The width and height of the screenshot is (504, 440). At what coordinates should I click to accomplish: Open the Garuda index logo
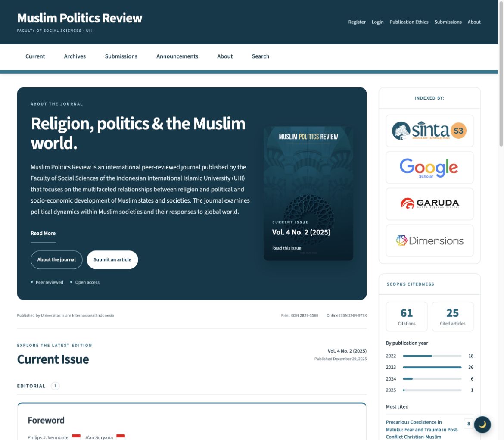(429, 204)
